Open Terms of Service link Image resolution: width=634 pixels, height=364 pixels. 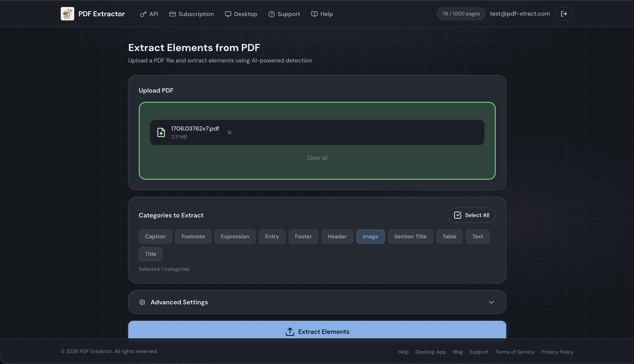tap(515, 352)
